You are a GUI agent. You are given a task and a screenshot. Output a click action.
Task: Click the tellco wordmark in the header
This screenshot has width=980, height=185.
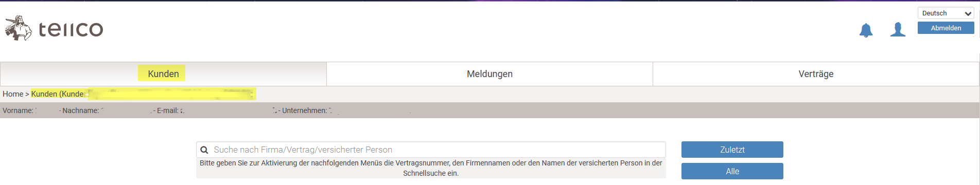click(71, 29)
